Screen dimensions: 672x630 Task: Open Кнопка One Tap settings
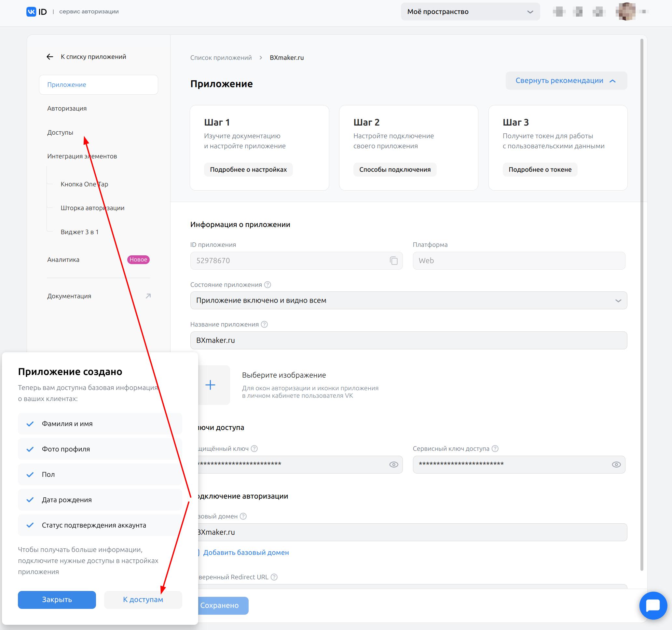(x=85, y=184)
